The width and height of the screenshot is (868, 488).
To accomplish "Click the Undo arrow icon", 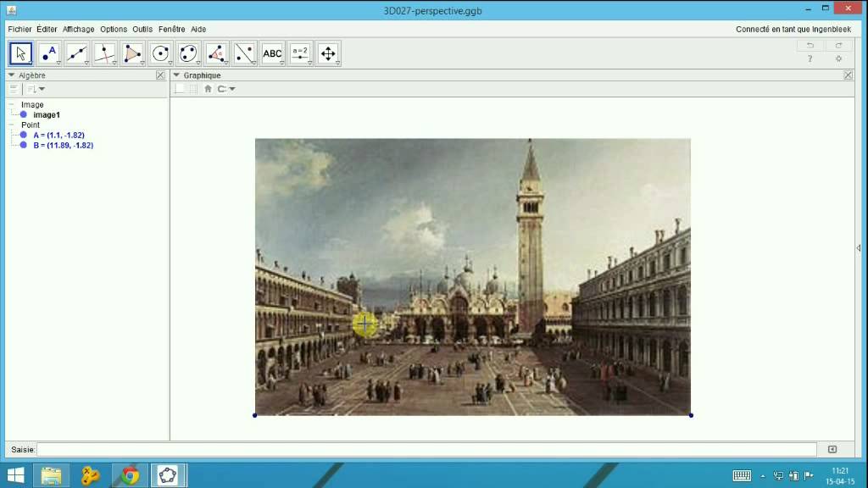I will [x=810, y=46].
